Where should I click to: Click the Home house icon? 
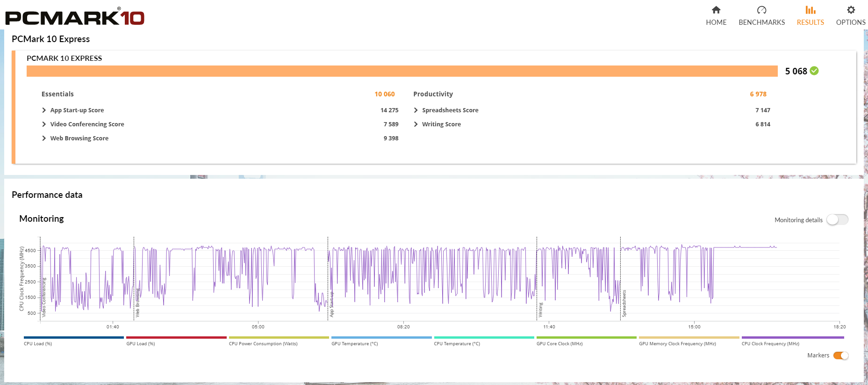[x=716, y=10]
